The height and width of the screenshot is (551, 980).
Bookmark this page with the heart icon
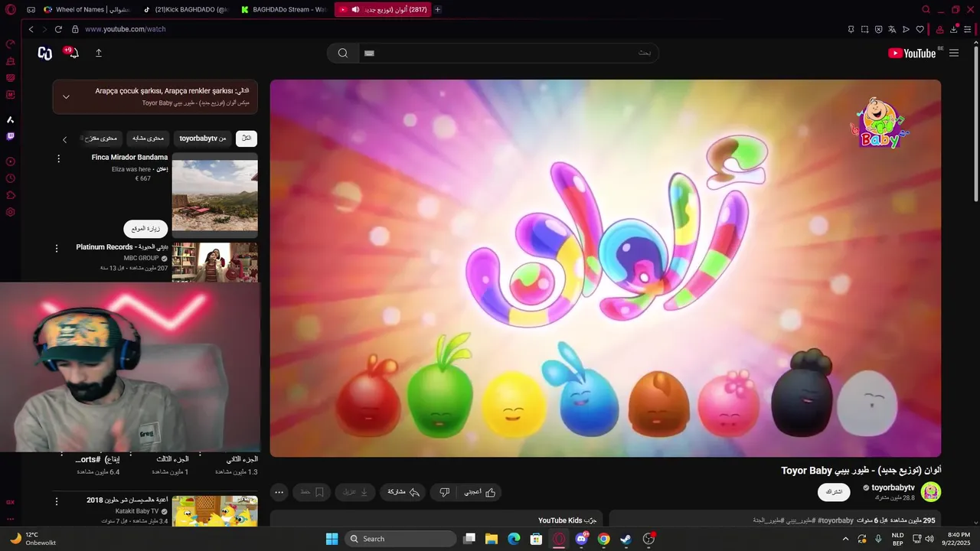click(920, 29)
